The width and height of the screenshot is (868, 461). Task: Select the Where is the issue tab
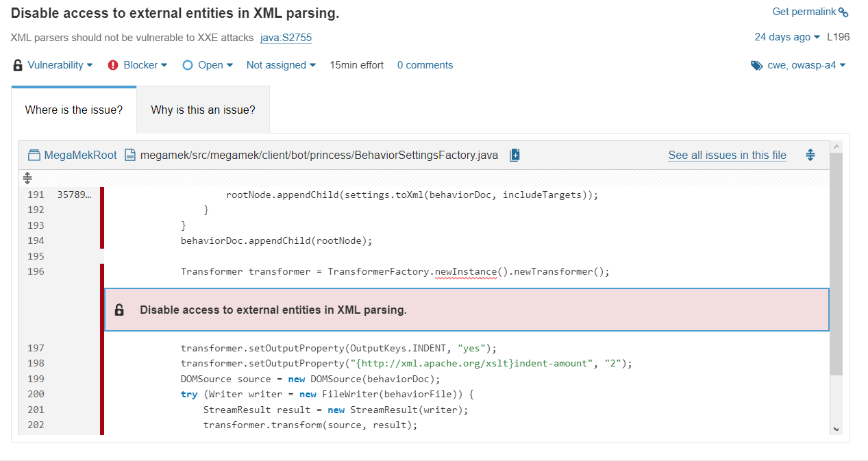(x=74, y=110)
